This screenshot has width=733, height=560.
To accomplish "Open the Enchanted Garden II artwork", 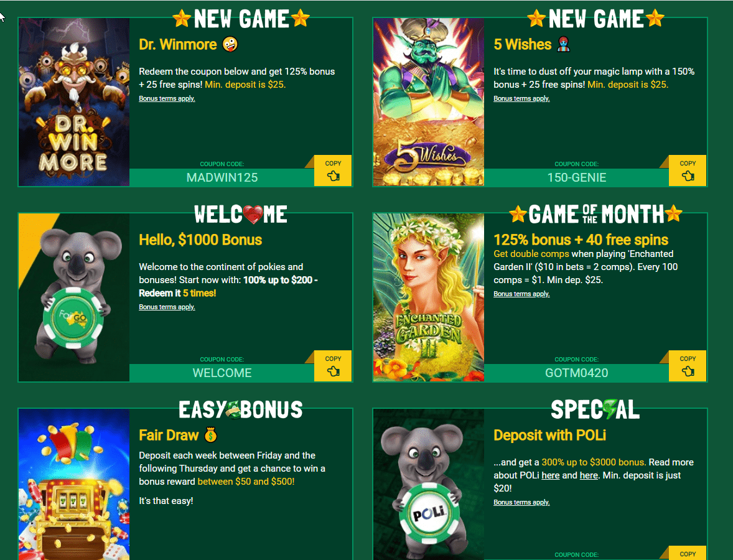I will 429,297.
